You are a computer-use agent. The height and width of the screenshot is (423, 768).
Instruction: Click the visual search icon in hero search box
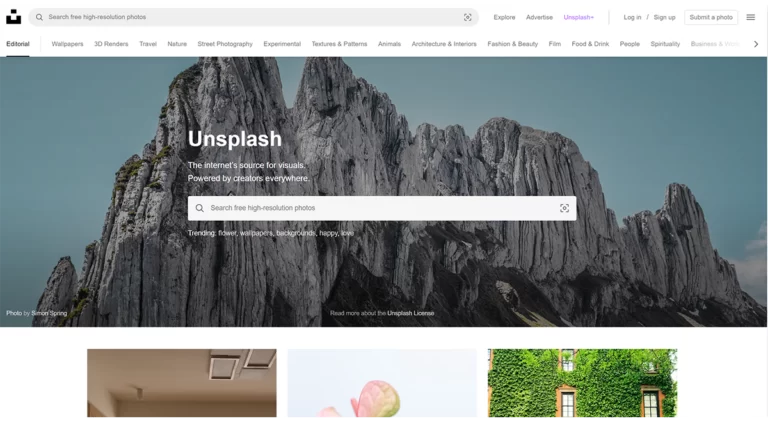point(564,208)
